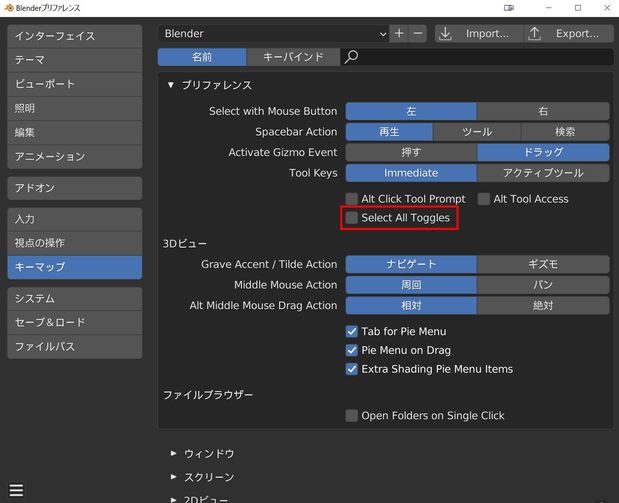Export the keymap configuration

tap(569, 34)
